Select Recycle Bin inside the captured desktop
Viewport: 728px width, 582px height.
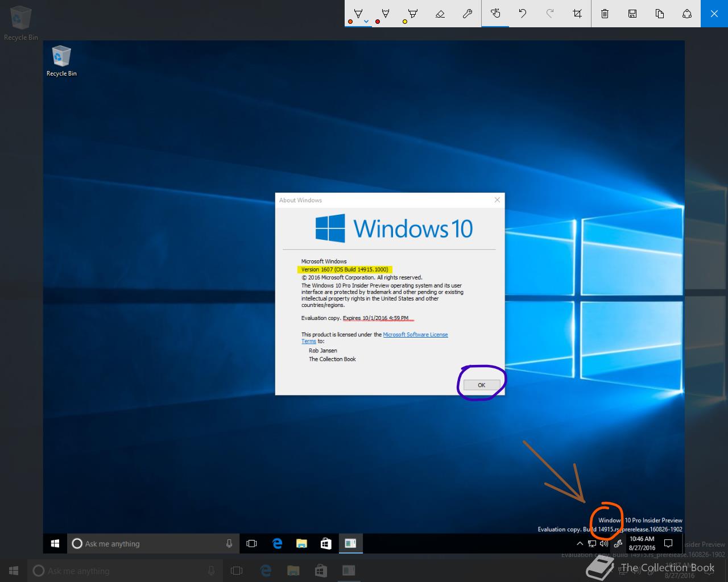click(x=61, y=61)
